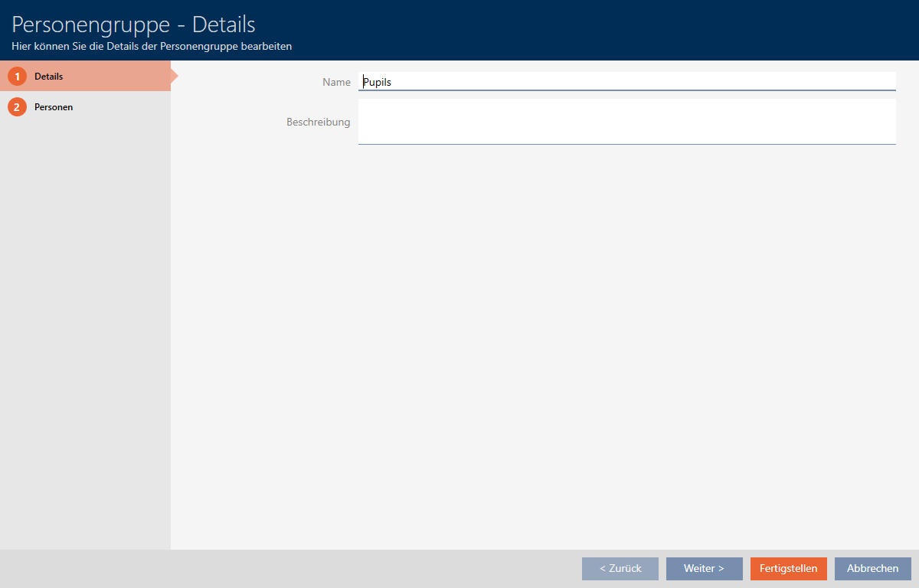Click the Name field label
This screenshot has height=588, width=919.
point(336,82)
